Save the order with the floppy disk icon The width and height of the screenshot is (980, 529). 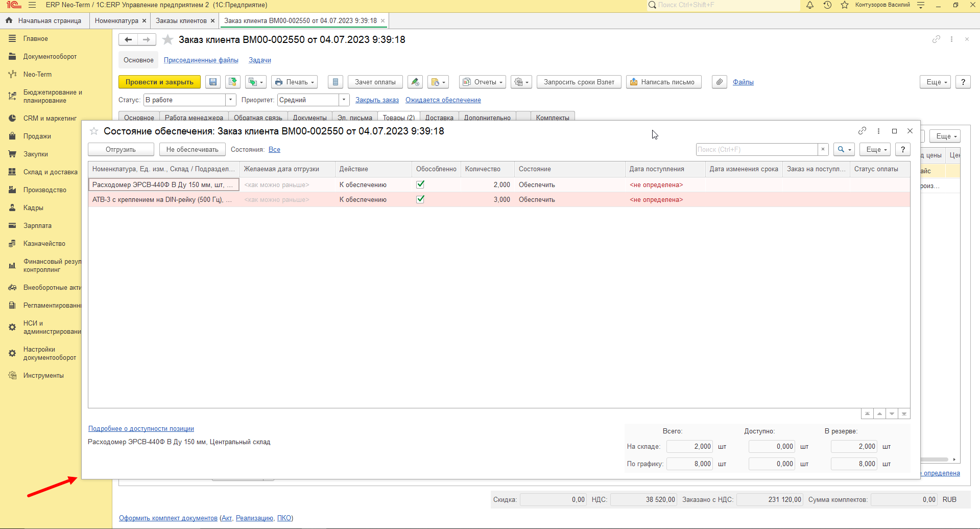point(213,82)
